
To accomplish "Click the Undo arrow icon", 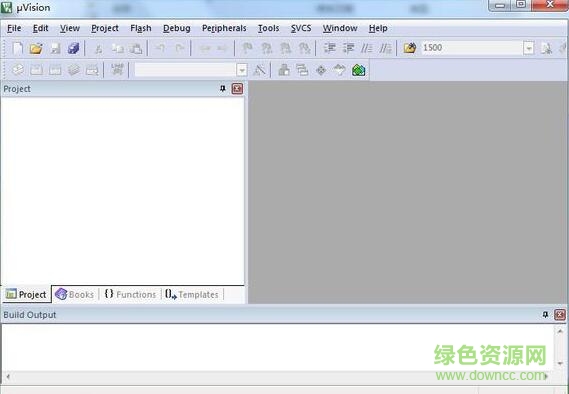I will coord(160,48).
